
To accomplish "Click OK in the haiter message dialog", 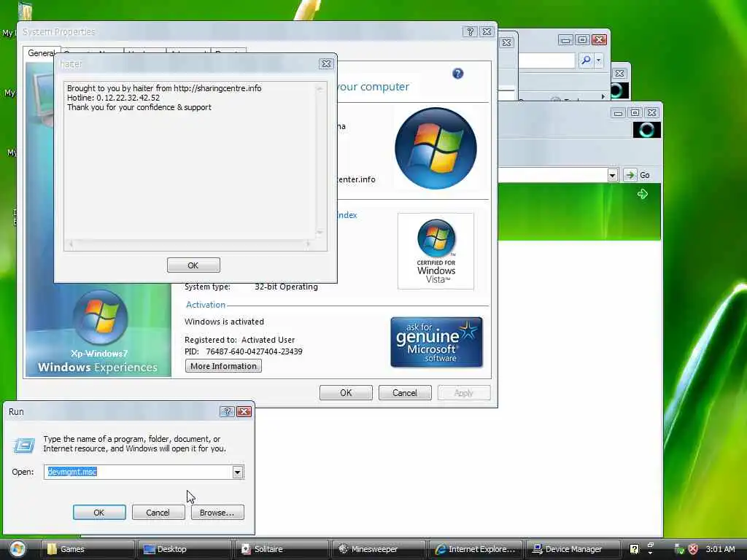I will pos(193,265).
